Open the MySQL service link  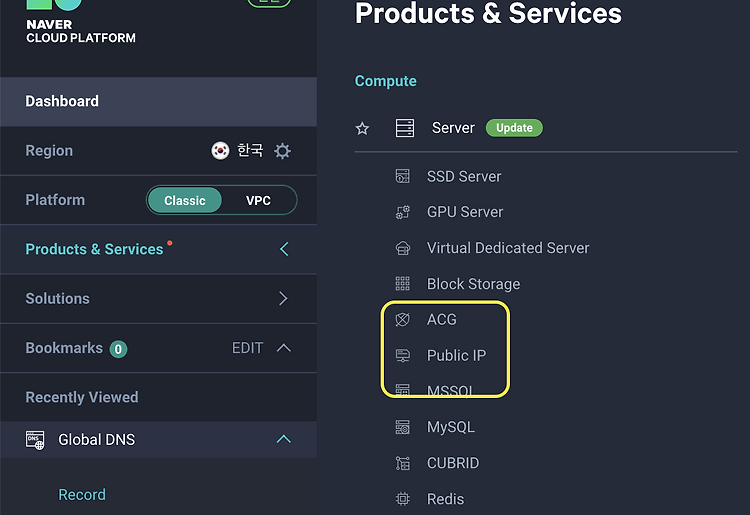point(451,427)
